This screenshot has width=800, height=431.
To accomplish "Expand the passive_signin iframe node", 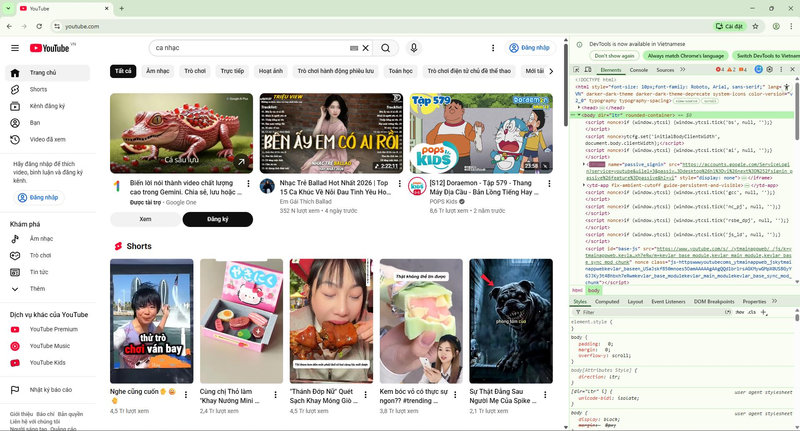I will (585, 164).
